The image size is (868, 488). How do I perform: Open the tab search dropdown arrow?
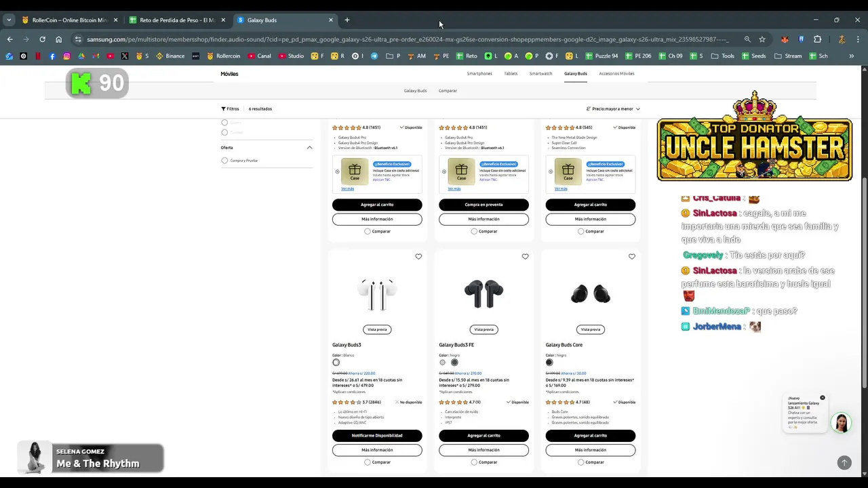(9, 20)
